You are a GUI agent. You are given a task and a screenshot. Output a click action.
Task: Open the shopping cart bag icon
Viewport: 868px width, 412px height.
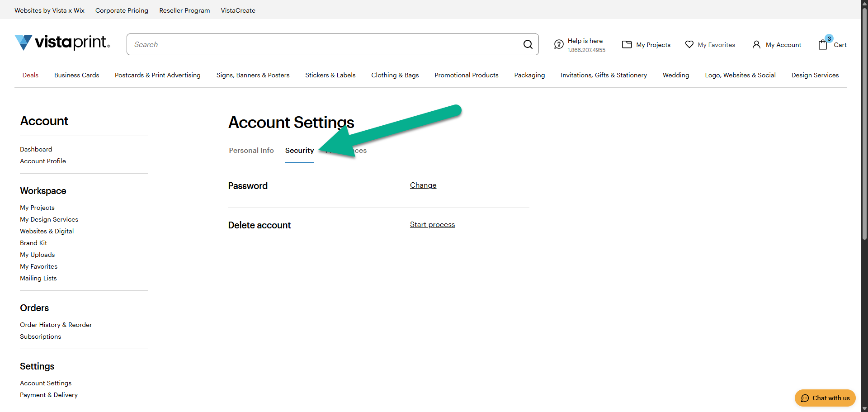coord(823,44)
